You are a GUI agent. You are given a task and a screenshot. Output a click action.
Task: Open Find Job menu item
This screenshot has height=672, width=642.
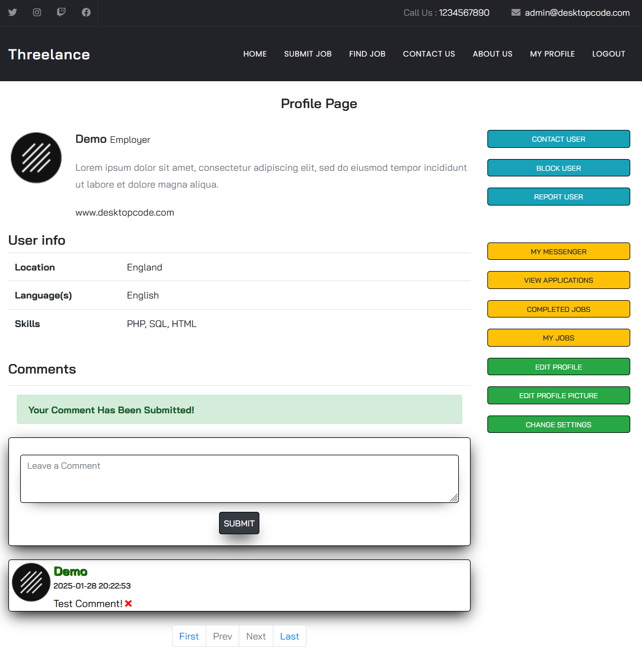pos(367,54)
